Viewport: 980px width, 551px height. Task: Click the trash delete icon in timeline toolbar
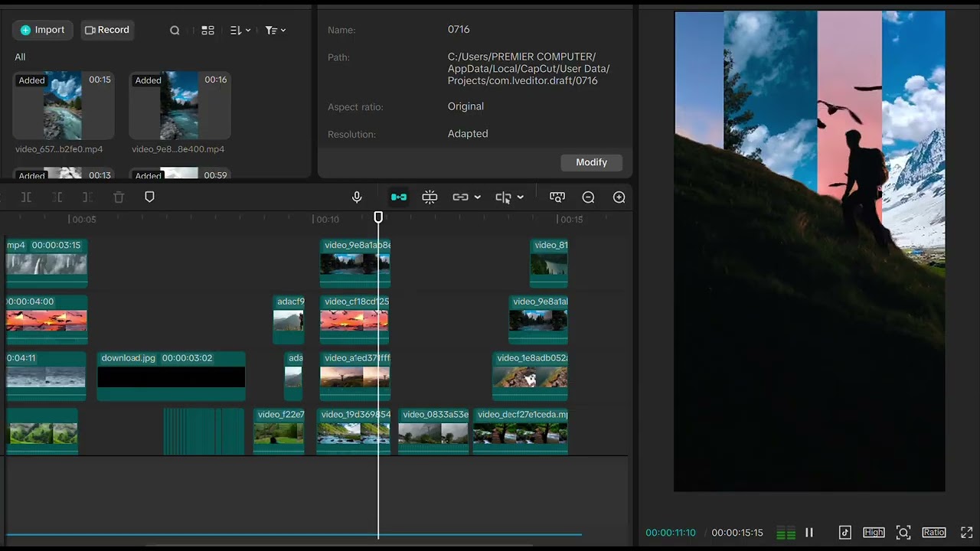pyautogui.click(x=119, y=197)
